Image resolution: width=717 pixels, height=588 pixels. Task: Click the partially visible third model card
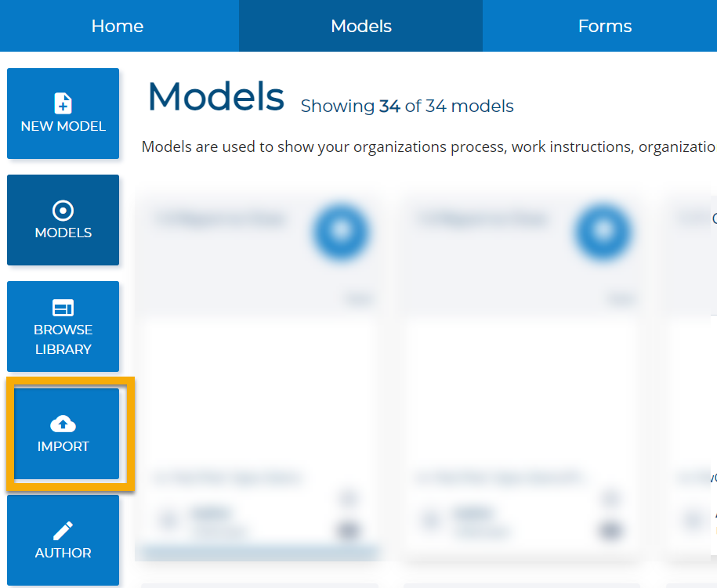tap(693, 376)
